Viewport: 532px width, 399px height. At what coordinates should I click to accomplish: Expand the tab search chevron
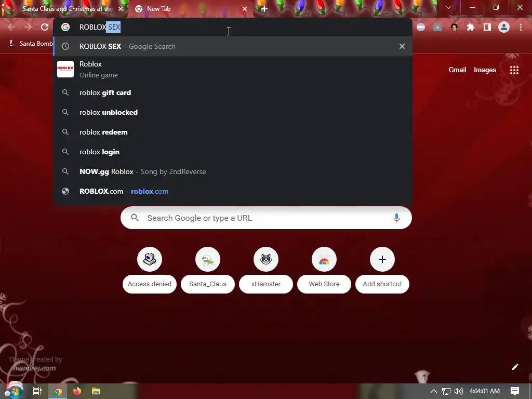tap(448, 7)
